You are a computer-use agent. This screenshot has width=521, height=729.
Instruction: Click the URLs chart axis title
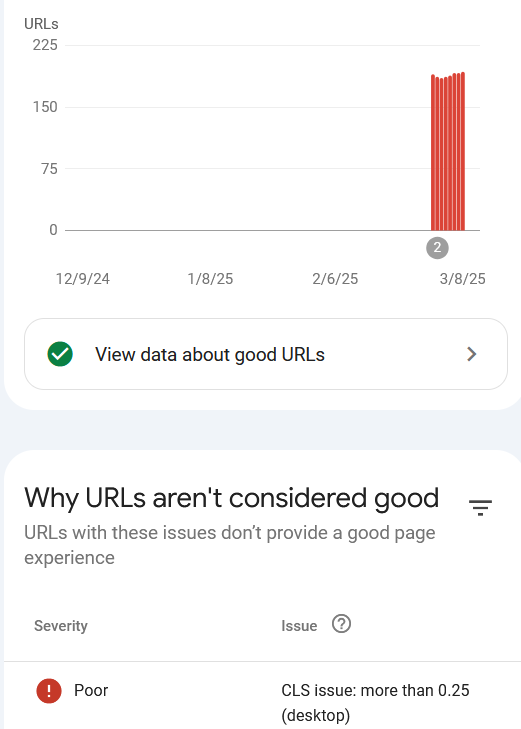(41, 24)
